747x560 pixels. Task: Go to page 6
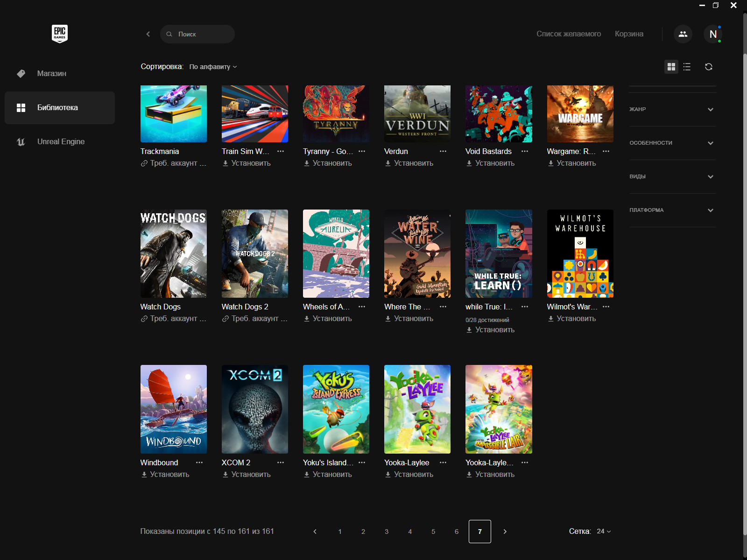click(457, 532)
